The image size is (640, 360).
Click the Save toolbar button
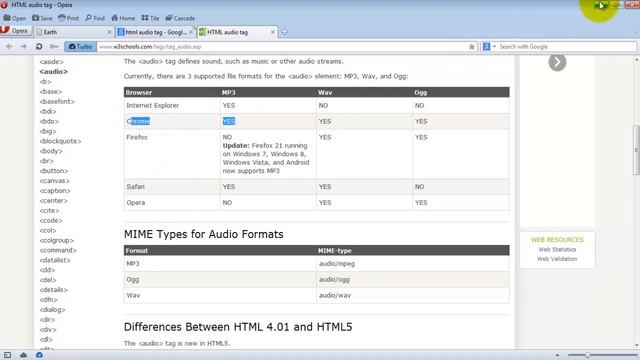[x=42, y=18]
